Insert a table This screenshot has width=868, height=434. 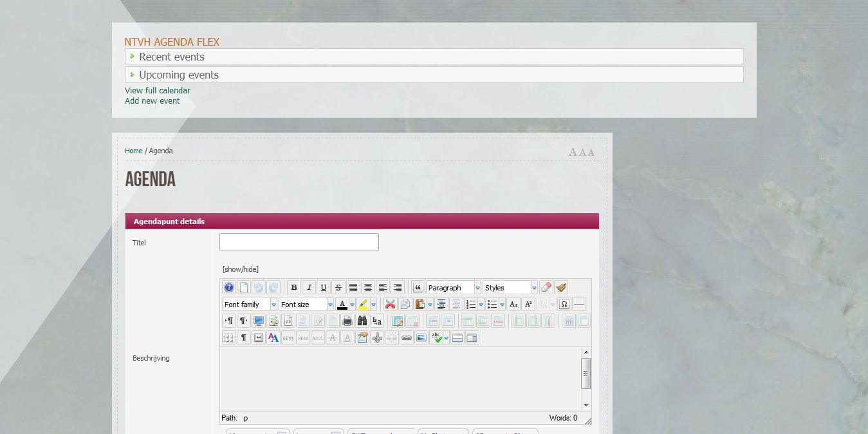(398, 321)
